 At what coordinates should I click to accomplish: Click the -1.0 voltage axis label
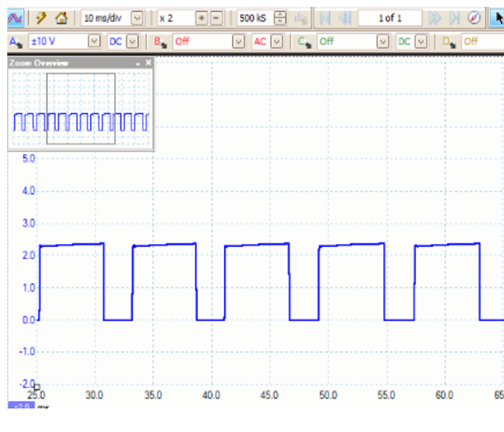(x=27, y=351)
